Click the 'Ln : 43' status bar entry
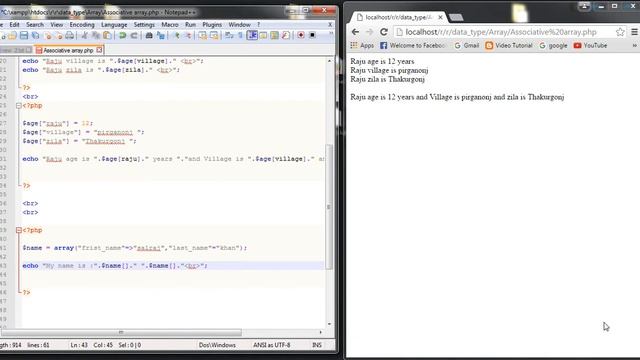The width and height of the screenshot is (640, 360). 79,345
